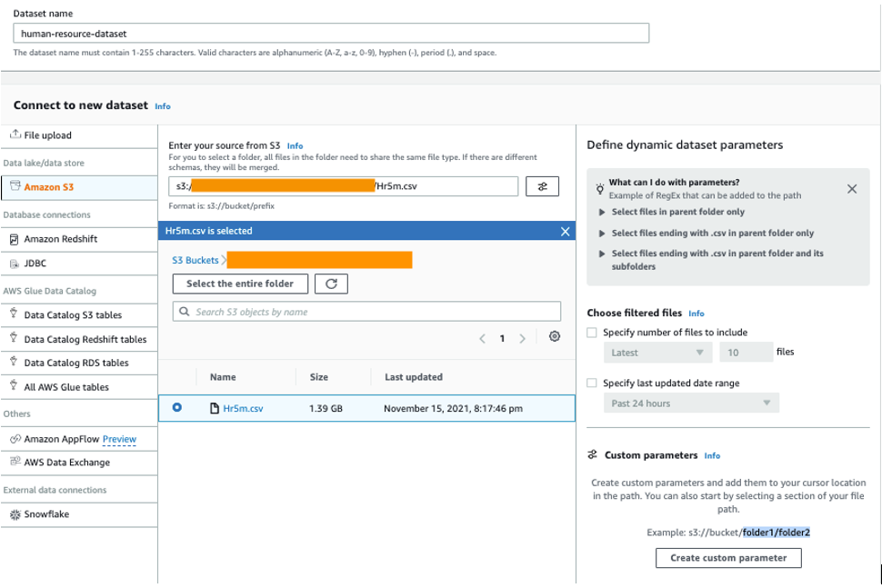Expand '.csv in parent folder and its subfolders'
This screenshot has width=882, height=588.
tap(602, 254)
